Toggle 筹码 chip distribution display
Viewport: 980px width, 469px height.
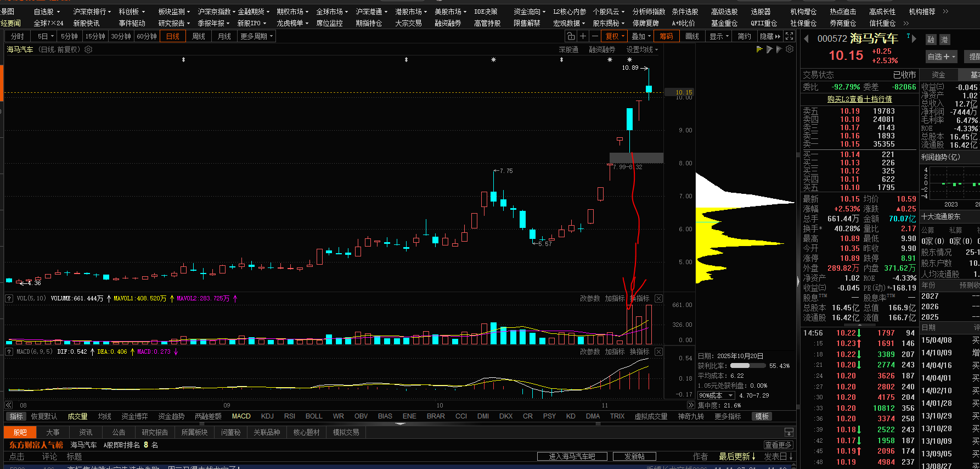667,36
